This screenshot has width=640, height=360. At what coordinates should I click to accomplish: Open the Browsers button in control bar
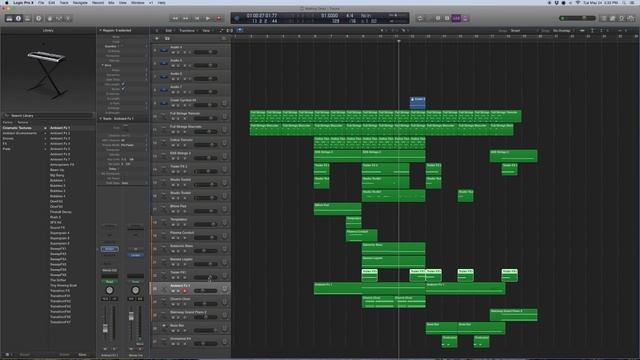tap(631, 18)
